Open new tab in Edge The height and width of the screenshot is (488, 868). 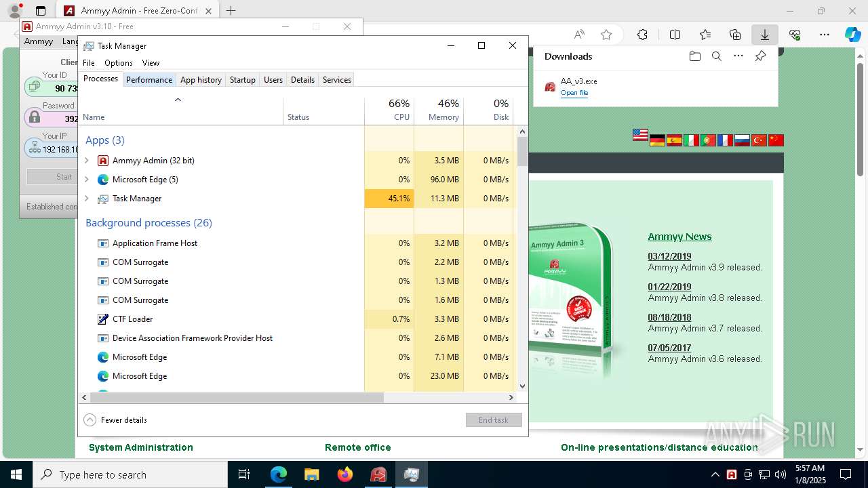[231, 11]
